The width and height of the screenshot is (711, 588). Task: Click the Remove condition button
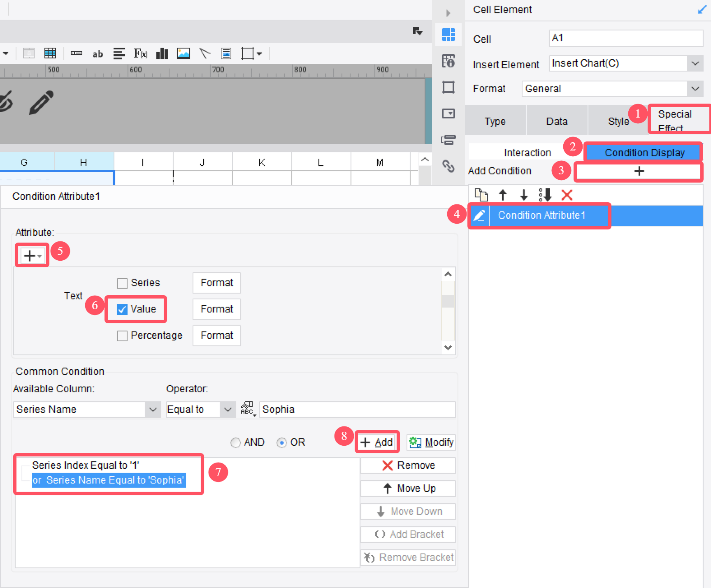pyautogui.click(x=408, y=465)
